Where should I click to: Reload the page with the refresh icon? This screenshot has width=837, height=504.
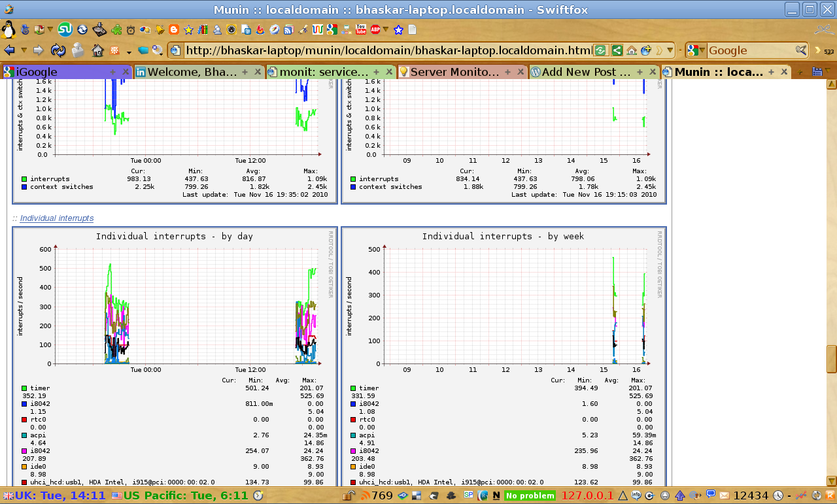(58, 50)
